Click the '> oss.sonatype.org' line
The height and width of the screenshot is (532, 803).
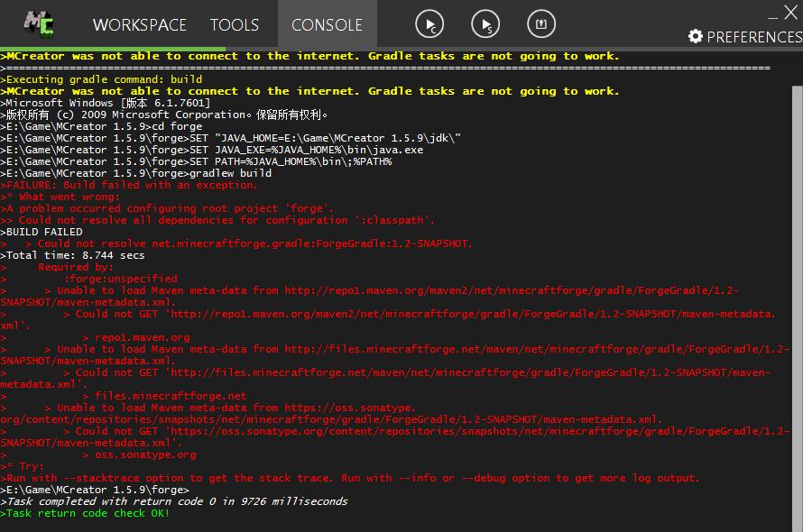98,454
